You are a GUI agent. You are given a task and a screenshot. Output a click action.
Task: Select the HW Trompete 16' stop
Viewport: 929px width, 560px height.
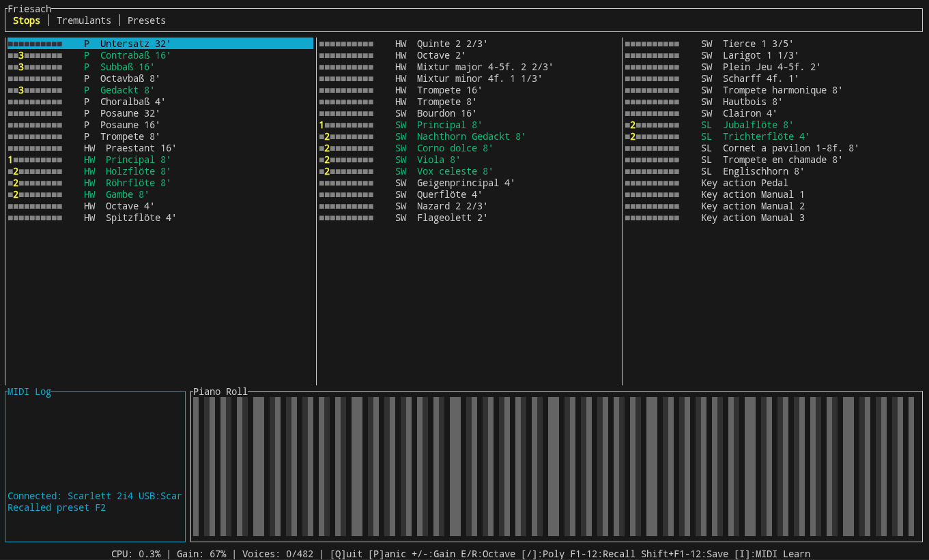469,90
